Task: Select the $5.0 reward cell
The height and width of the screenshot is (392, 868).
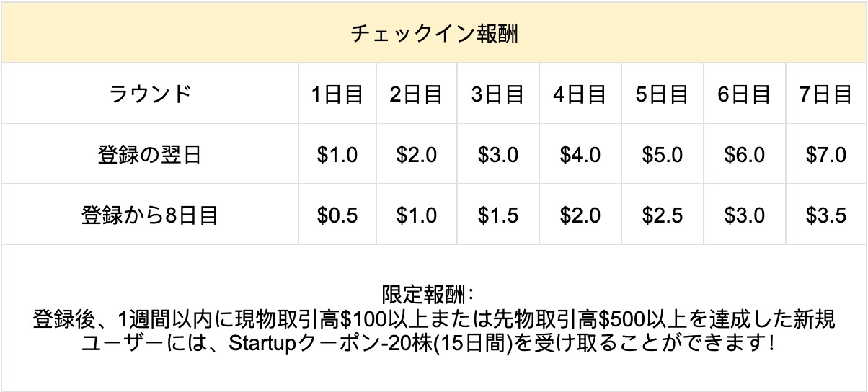Action: click(x=661, y=155)
